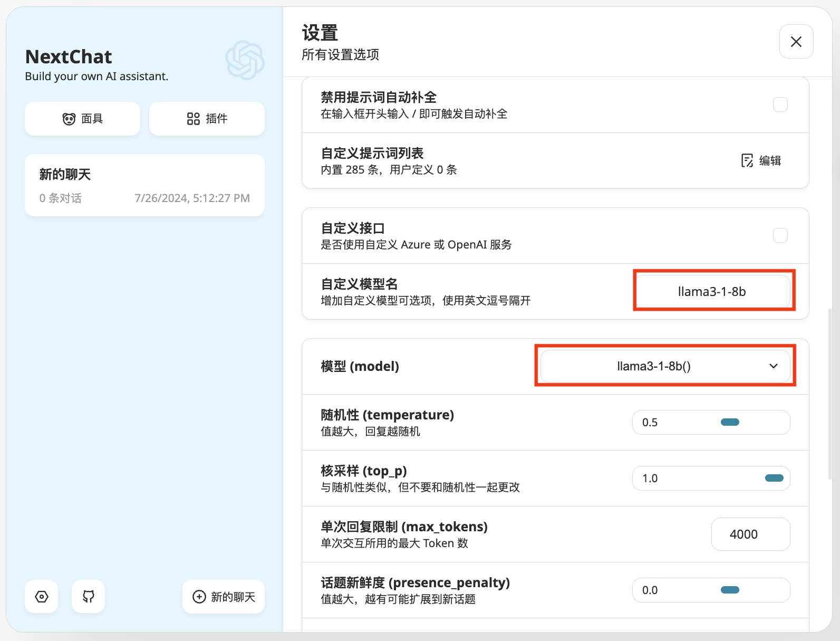Click '内置 285 条，用户定义 0 条' text
Viewport: 840px width, 641px height.
tap(389, 170)
